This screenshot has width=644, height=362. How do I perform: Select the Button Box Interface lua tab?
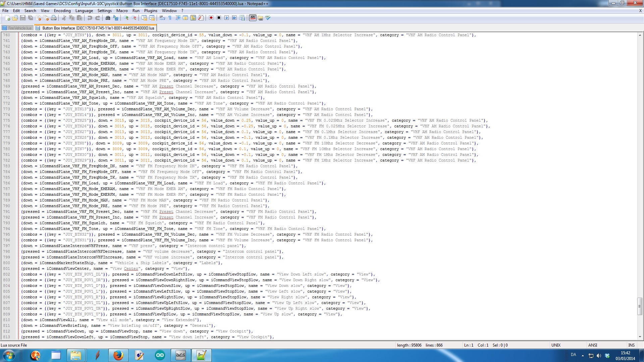[x=95, y=28]
